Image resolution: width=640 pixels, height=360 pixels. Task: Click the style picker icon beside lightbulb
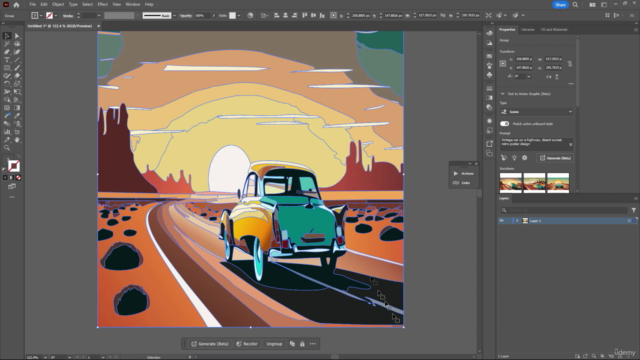coord(504,158)
